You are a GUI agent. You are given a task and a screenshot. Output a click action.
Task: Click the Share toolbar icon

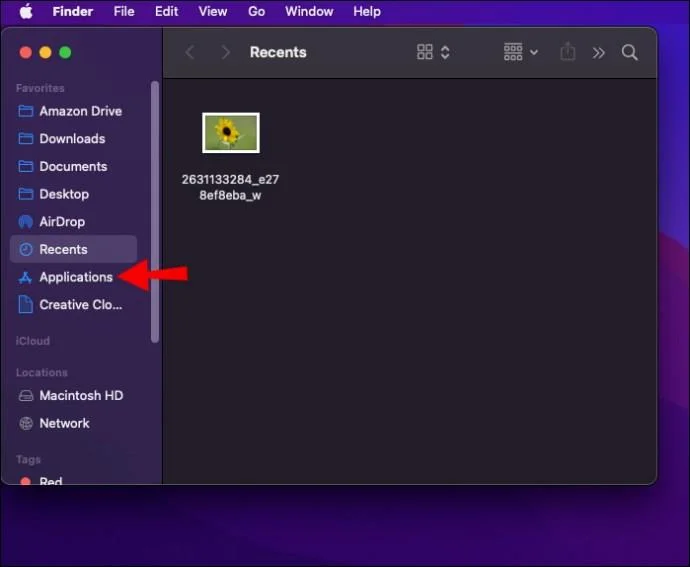(x=568, y=52)
